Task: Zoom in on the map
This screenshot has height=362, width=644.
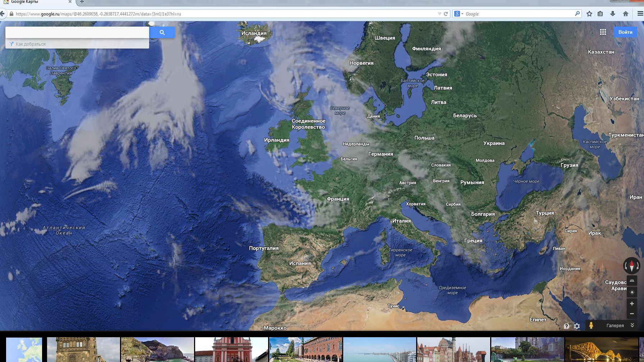Action: pos(632,304)
